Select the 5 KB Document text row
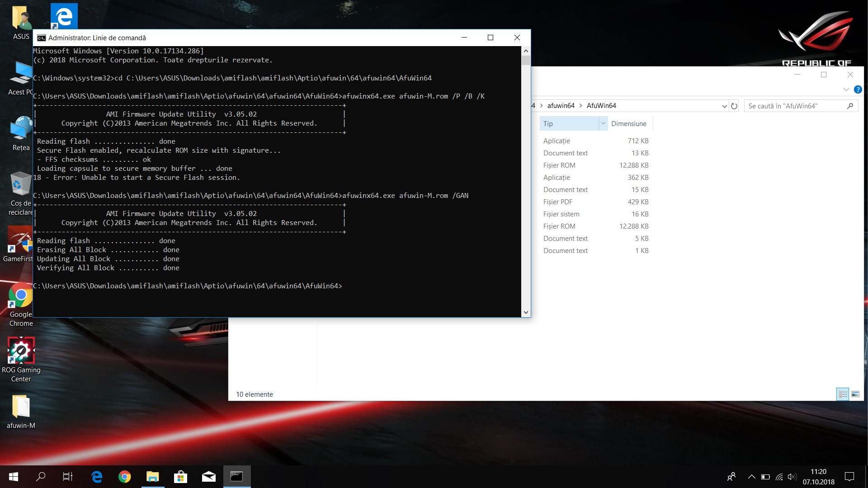Screen dimensions: 868x488 coord(596,239)
